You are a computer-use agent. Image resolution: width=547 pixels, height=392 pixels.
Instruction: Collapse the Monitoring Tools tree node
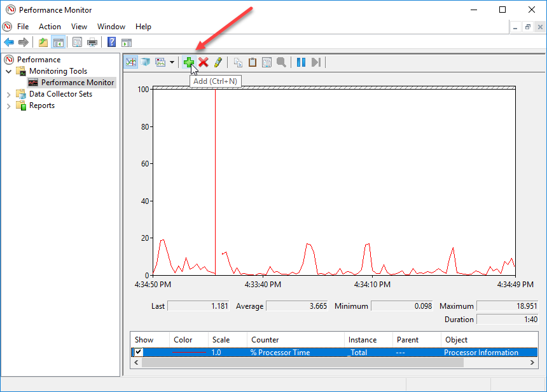coord(9,71)
